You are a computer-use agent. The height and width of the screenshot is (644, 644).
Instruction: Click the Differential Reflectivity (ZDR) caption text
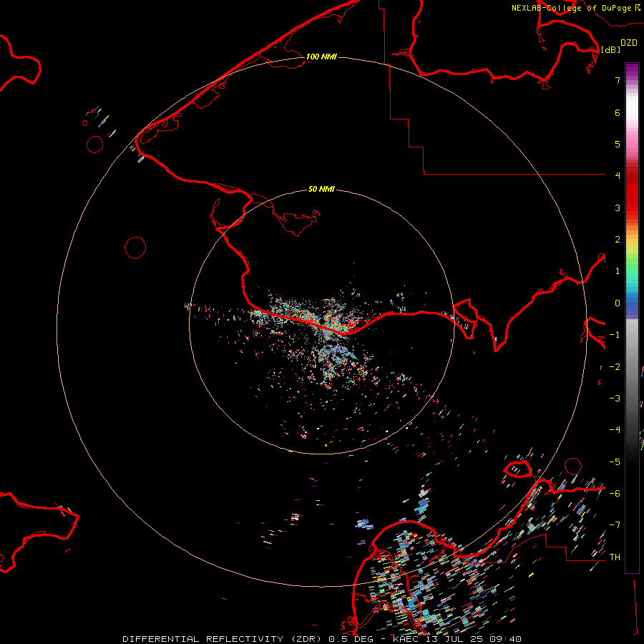point(223,639)
